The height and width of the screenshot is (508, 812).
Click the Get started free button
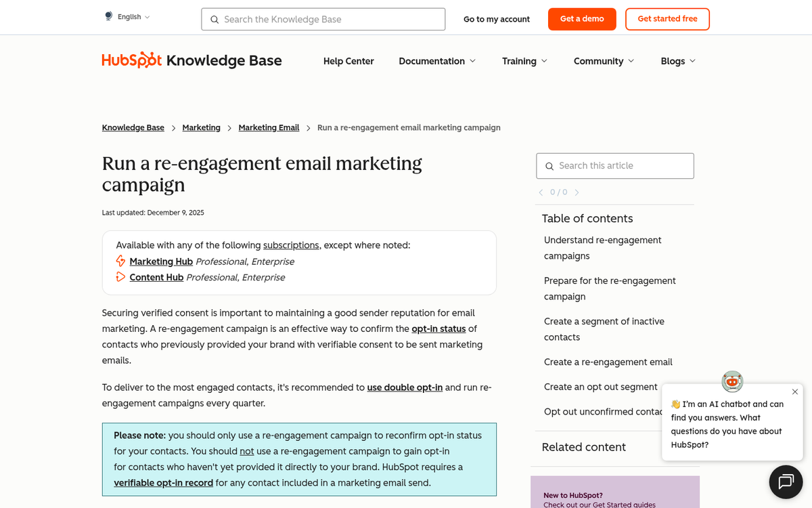pos(667,19)
